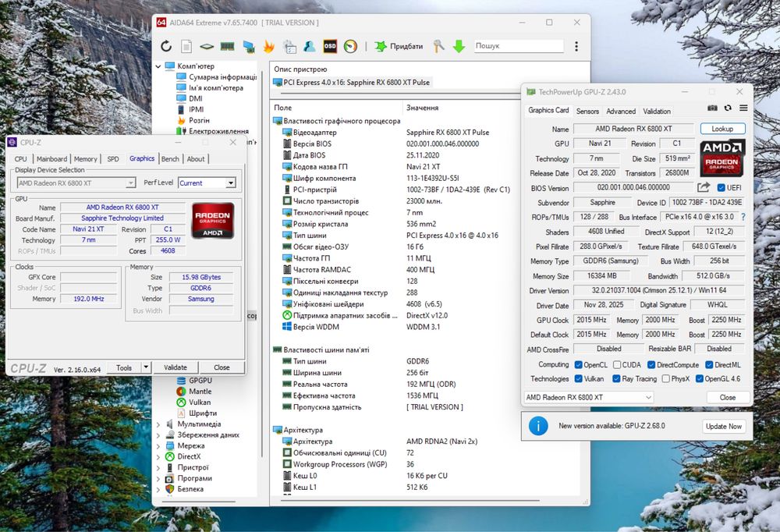Viewport: 780px width, 532px height.
Task: Switch to the Sensors tab in GPU-Z
Action: coord(587,112)
